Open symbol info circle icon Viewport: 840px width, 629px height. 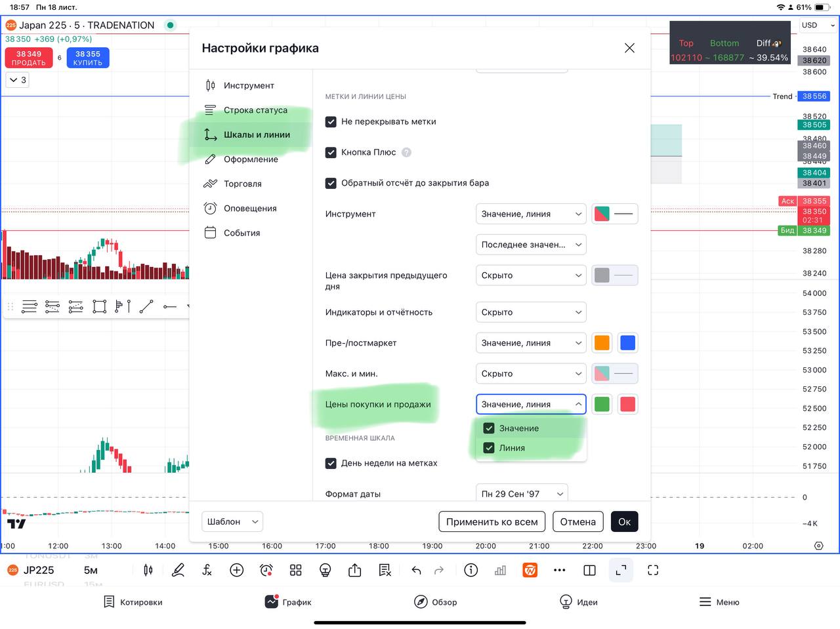(x=471, y=570)
